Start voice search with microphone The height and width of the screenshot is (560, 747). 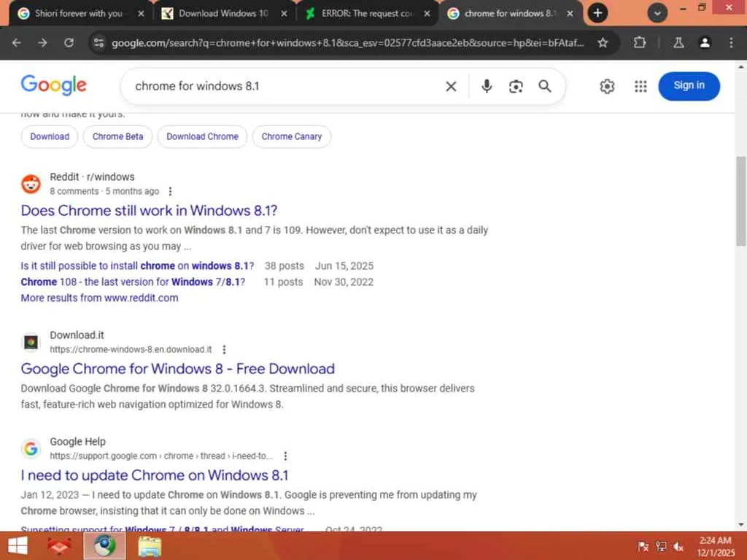[x=487, y=86]
